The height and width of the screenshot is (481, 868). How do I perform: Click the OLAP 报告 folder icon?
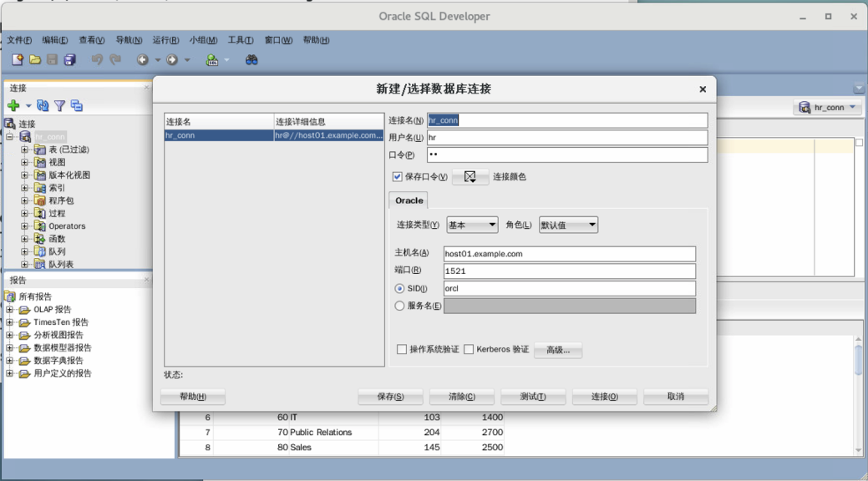point(25,310)
